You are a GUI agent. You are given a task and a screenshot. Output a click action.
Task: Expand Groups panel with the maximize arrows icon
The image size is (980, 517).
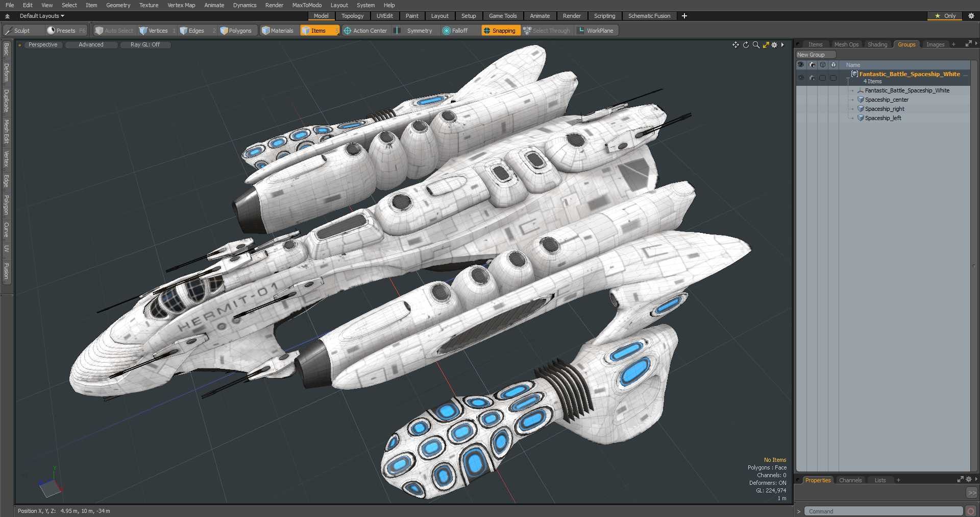(x=968, y=44)
